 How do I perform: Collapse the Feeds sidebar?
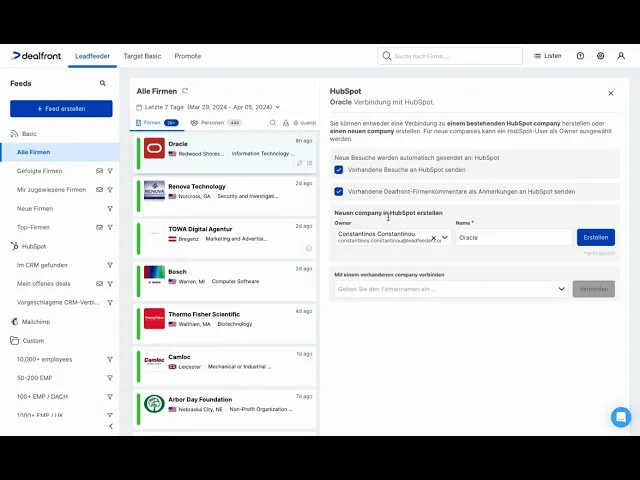click(111, 426)
